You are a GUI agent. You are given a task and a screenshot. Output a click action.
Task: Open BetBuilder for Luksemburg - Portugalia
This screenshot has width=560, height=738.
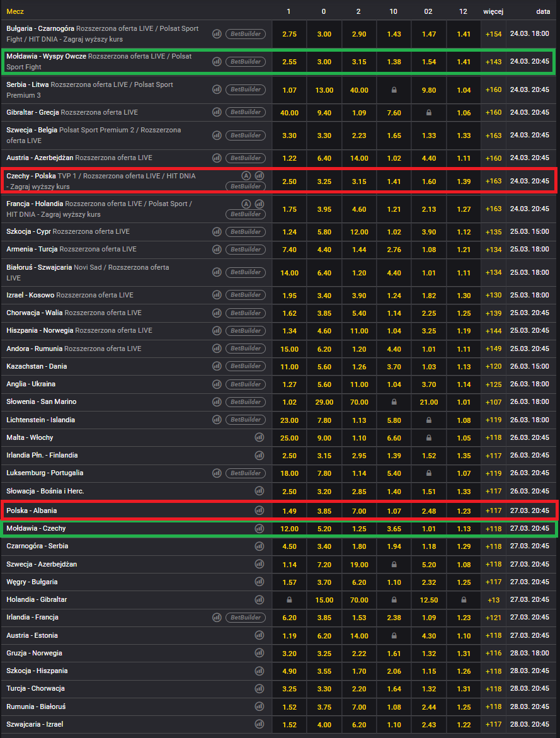pyautogui.click(x=246, y=473)
